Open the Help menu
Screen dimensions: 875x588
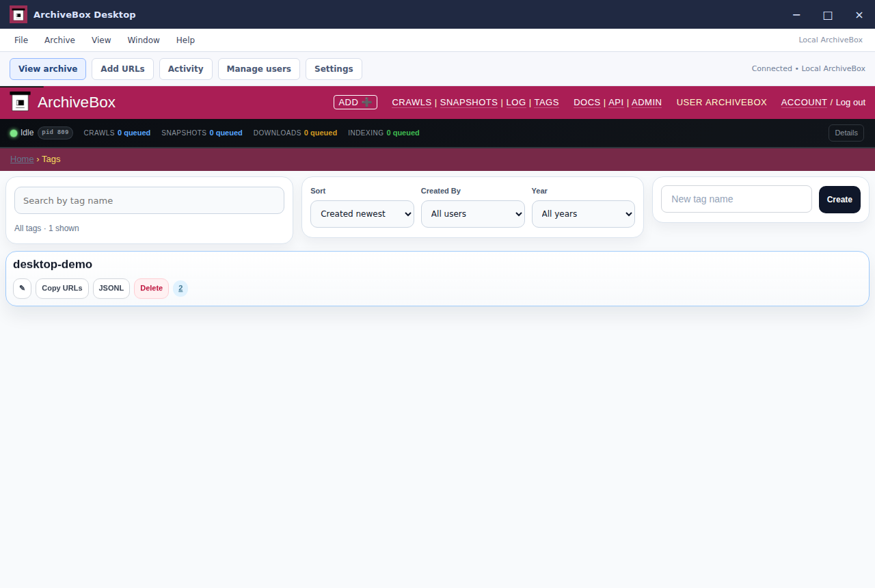click(185, 40)
